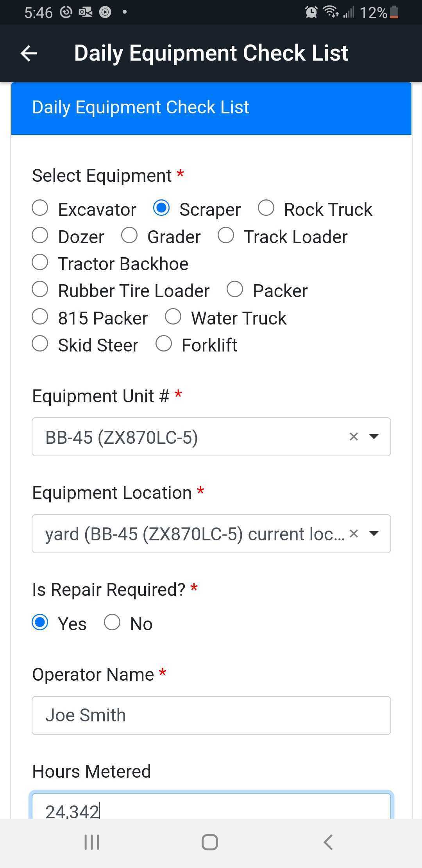Choose the Rock Truck radio option
This screenshot has height=868, width=422.
(266, 208)
